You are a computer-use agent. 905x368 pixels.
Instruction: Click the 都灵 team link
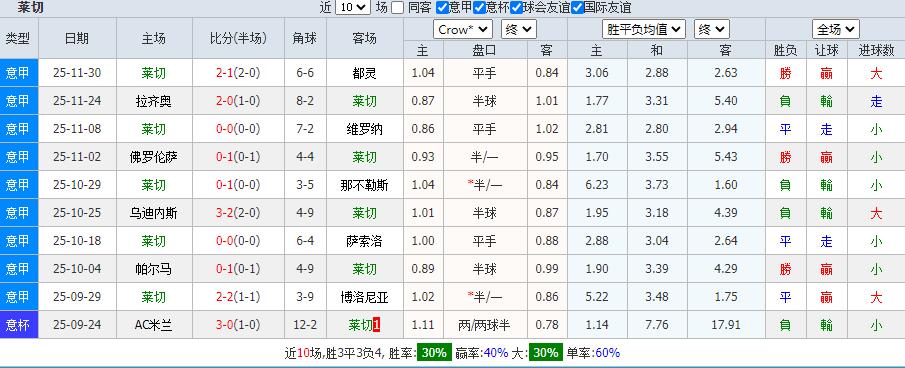click(x=365, y=73)
